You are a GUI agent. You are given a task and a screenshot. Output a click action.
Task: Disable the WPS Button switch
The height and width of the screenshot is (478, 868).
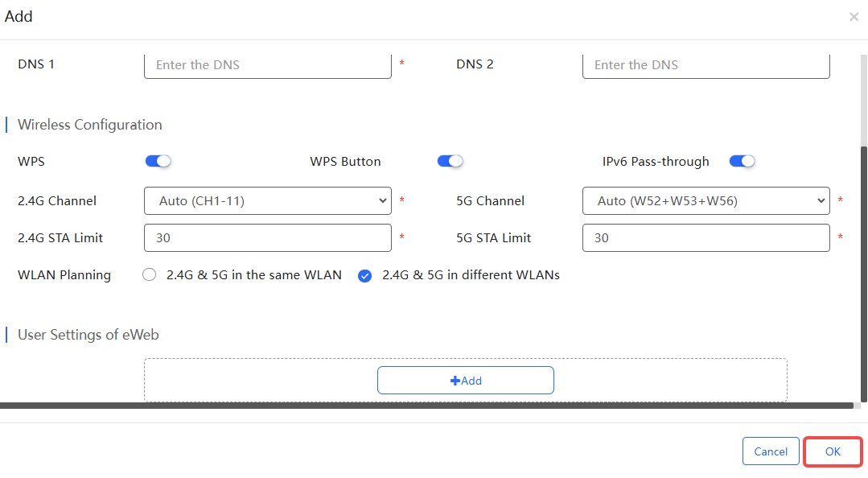[450, 161]
